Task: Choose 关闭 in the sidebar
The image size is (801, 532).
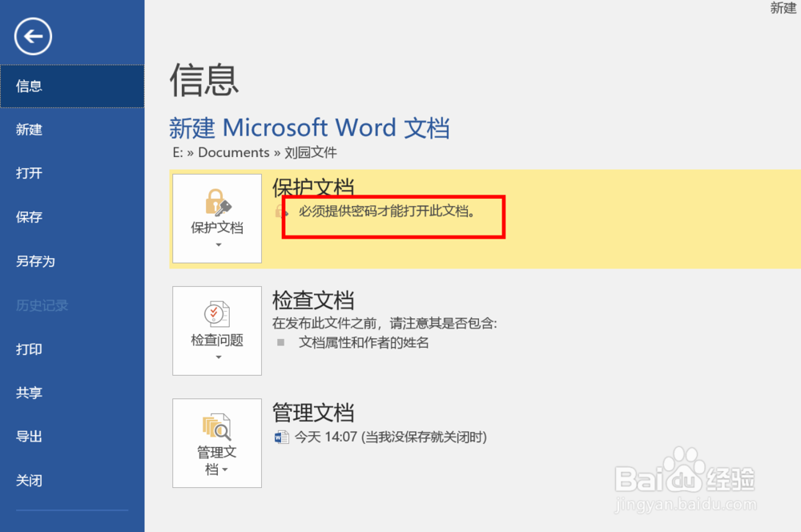Action: pos(72,481)
